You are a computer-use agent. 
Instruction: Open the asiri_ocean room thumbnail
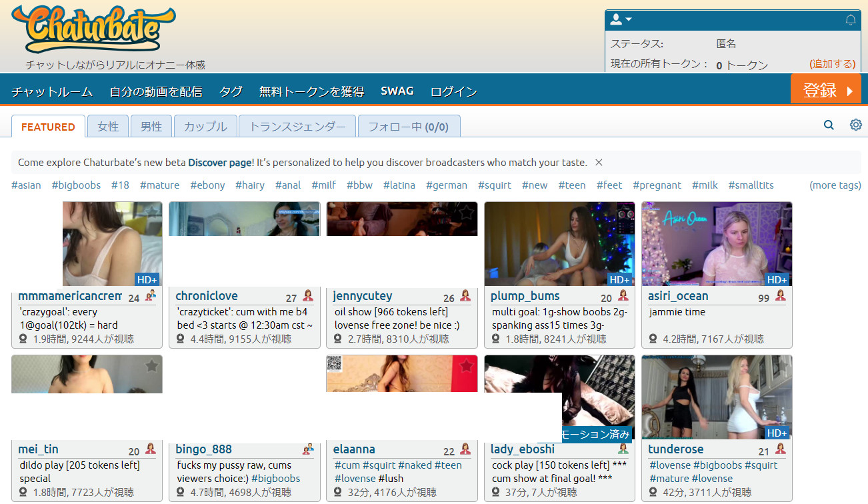[717, 244]
